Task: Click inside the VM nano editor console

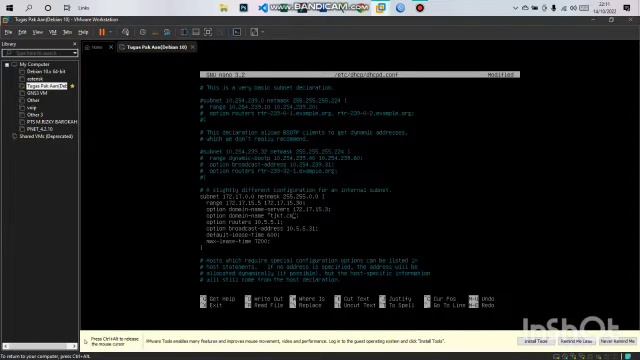Action: (360, 190)
